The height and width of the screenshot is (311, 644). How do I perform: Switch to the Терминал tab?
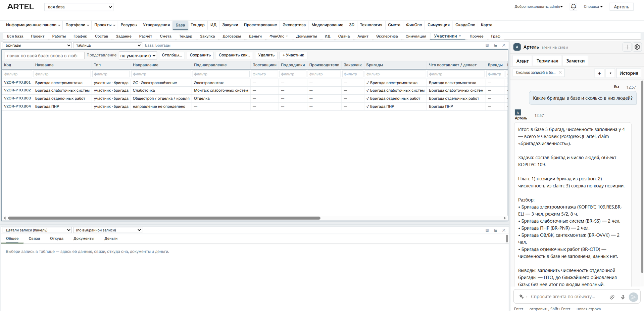pos(547,61)
